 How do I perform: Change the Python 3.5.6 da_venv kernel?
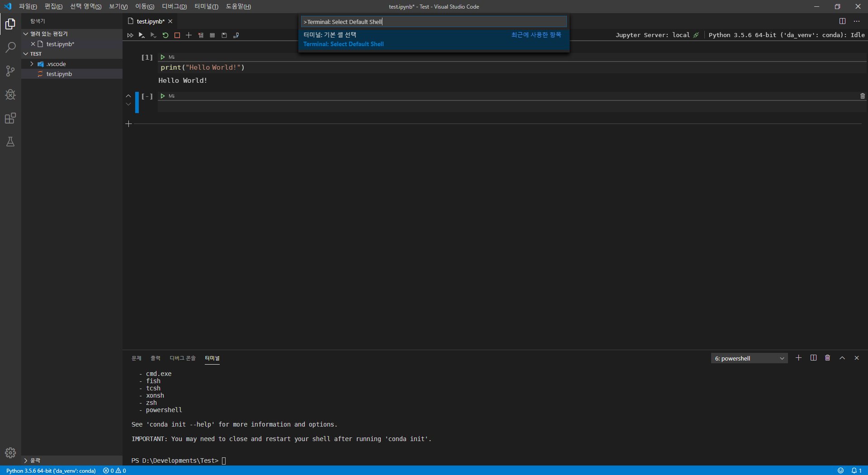click(x=787, y=35)
